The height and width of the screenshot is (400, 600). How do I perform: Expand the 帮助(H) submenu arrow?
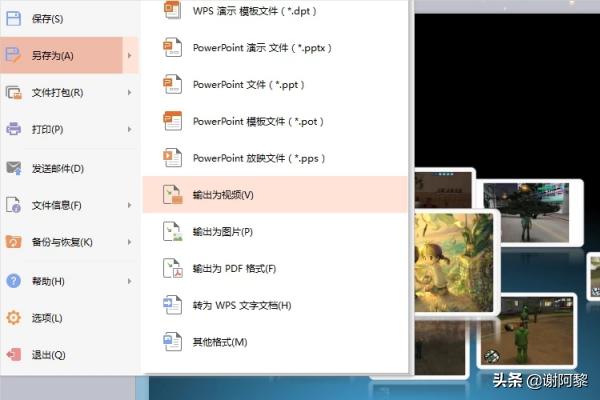pyautogui.click(x=130, y=281)
